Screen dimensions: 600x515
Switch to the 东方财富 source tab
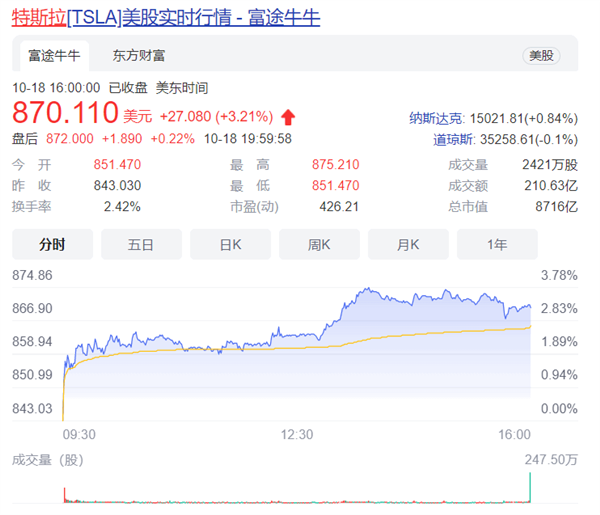139,56
